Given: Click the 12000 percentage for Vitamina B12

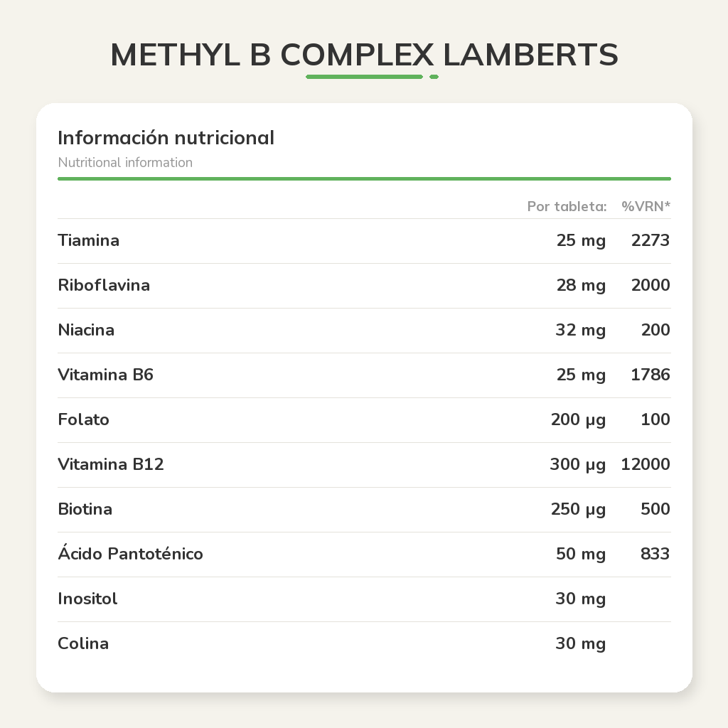Looking at the screenshot, I should 646,464.
